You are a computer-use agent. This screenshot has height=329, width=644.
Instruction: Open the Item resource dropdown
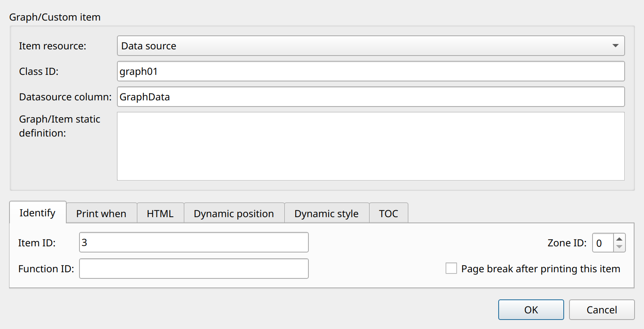coord(371,46)
